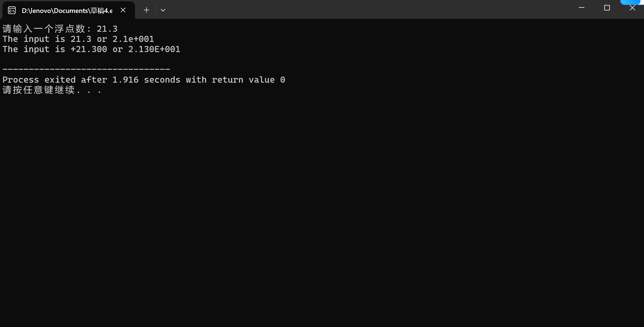Click the dashed separator line
644x327 pixels.
point(86,69)
